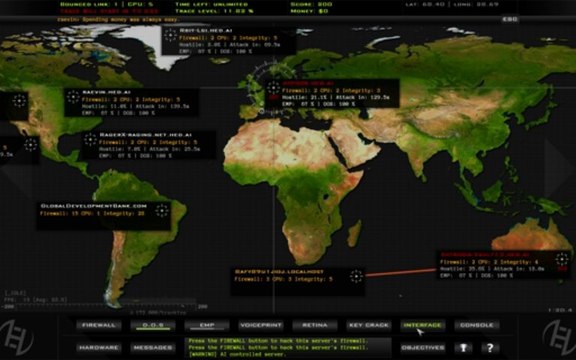Viewport: 576px width, 360px height.
Task: Start the VOICEPRINT authentication hack
Action: point(261,325)
